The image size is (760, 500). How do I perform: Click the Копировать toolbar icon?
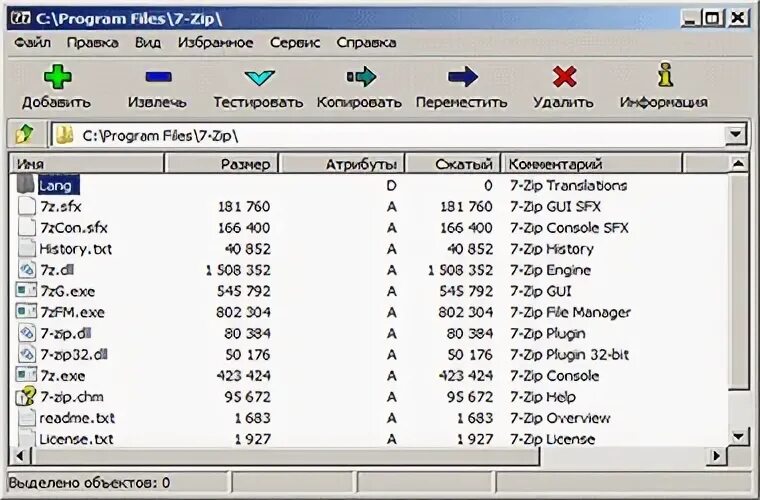pyautogui.click(x=361, y=77)
